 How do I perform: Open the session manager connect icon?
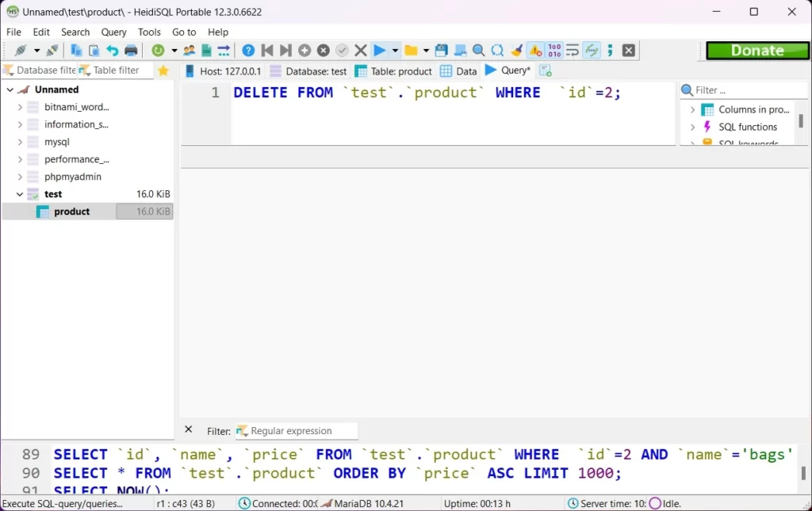(21, 50)
